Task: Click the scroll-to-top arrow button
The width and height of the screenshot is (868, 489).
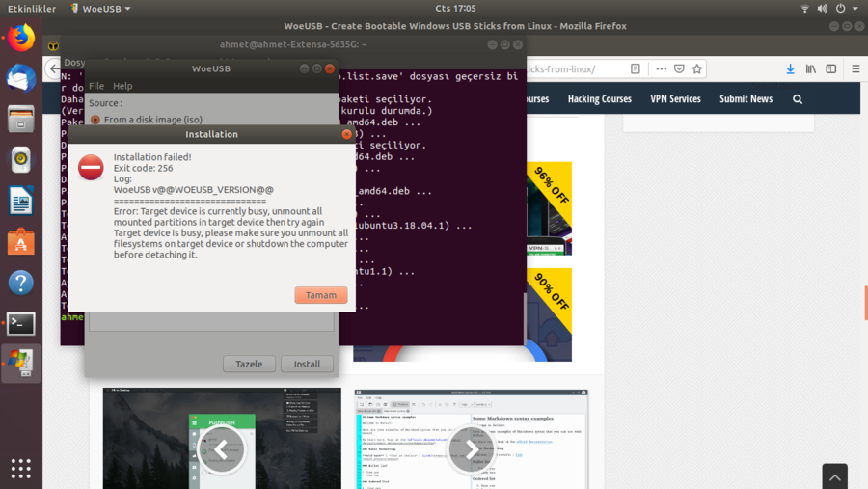Action: pos(835,476)
